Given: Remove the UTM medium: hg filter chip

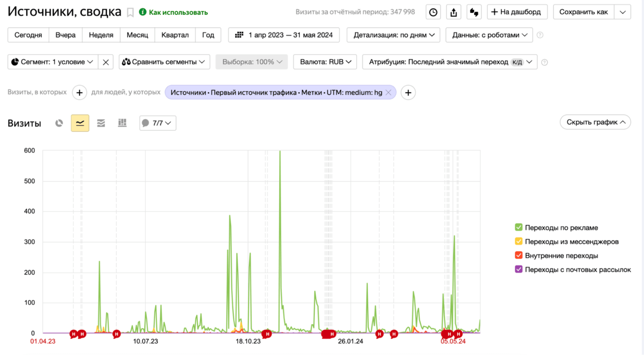Looking at the screenshot, I should point(388,93).
